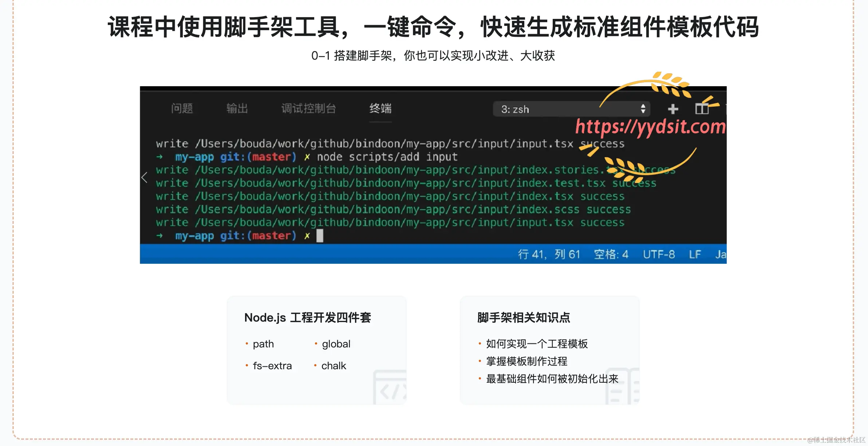Switch to the 输出 tab
868x446 pixels.
[237, 108]
